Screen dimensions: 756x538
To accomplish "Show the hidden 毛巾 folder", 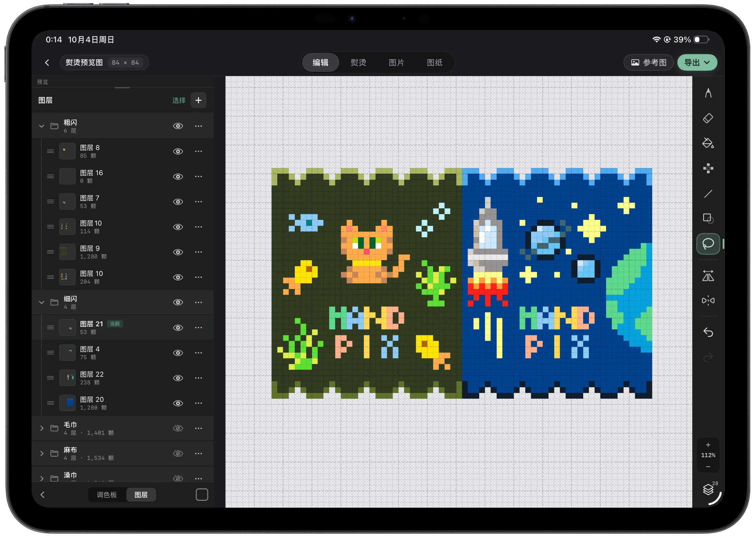I will 178,428.
